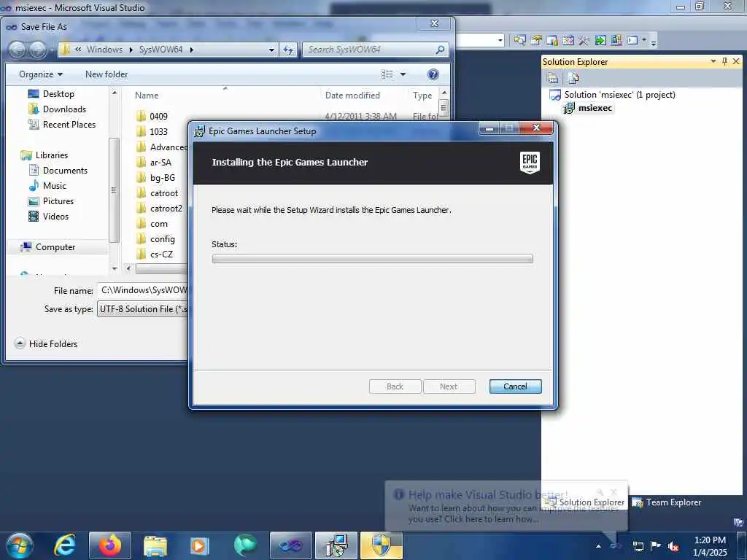Viewport: 747px width, 560px height.
Task: Select Pictures library
Action: [x=51, y=201]
